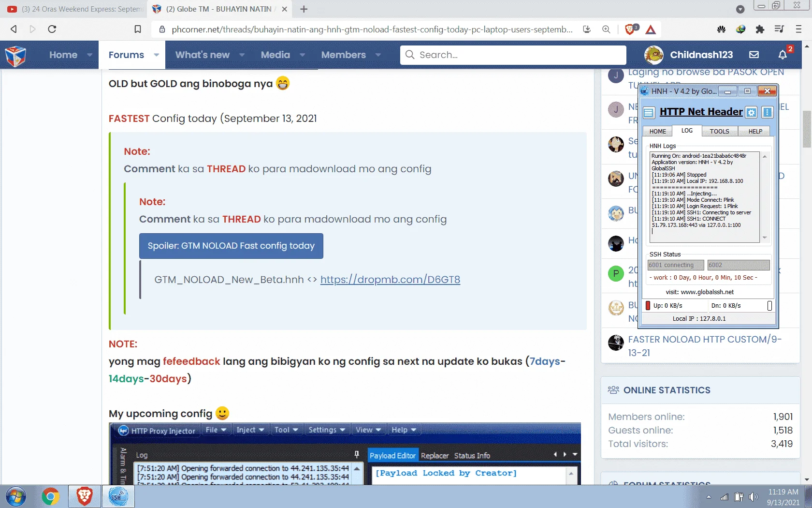Open Chrome from the taskbar

(x=50, y=497)
